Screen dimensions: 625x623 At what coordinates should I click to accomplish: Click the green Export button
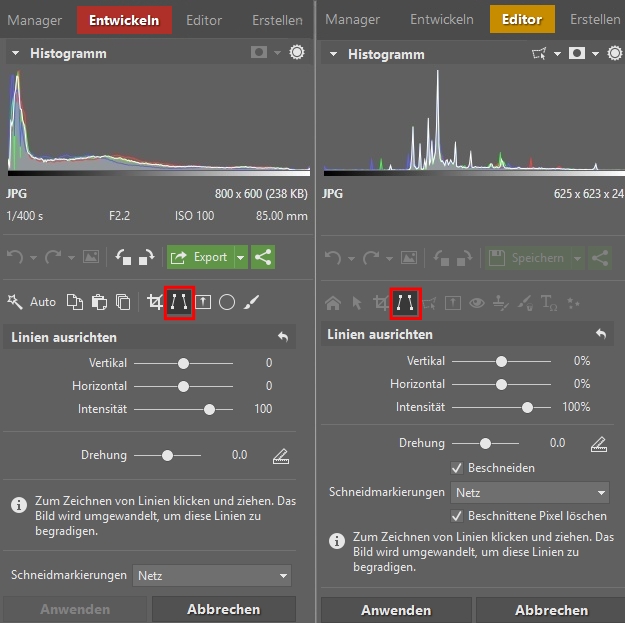(200, 257)
